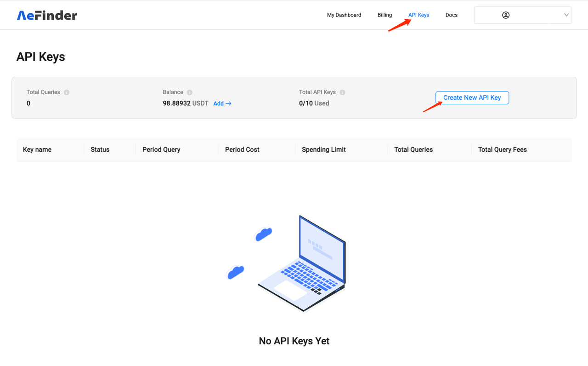
Task: Click the user profile icon
Action: [x=506, y=15]
